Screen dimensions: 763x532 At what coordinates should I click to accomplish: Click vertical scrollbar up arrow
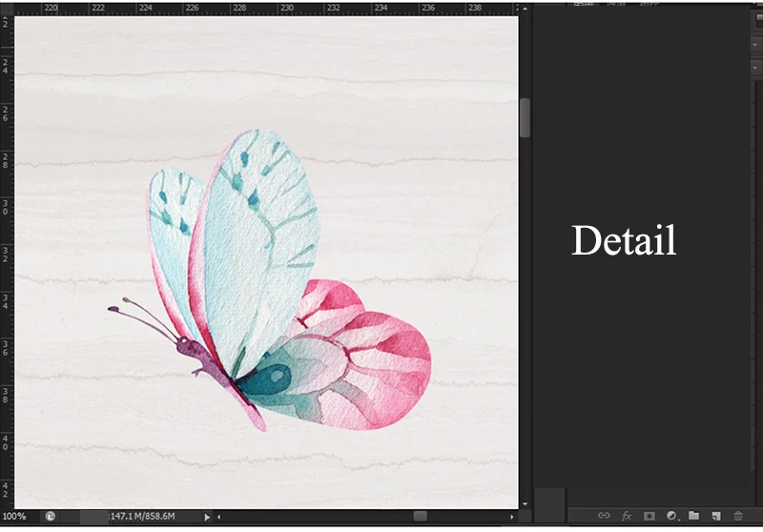pos(525,9)
